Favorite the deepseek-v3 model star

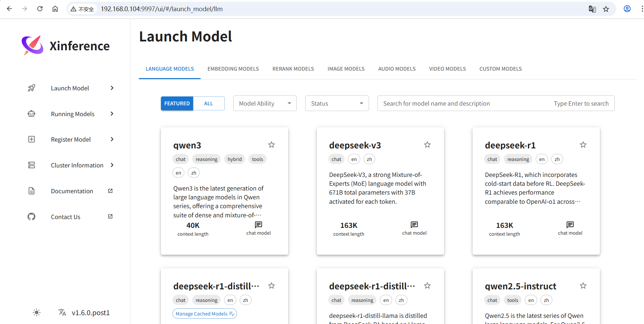[427, 145]
